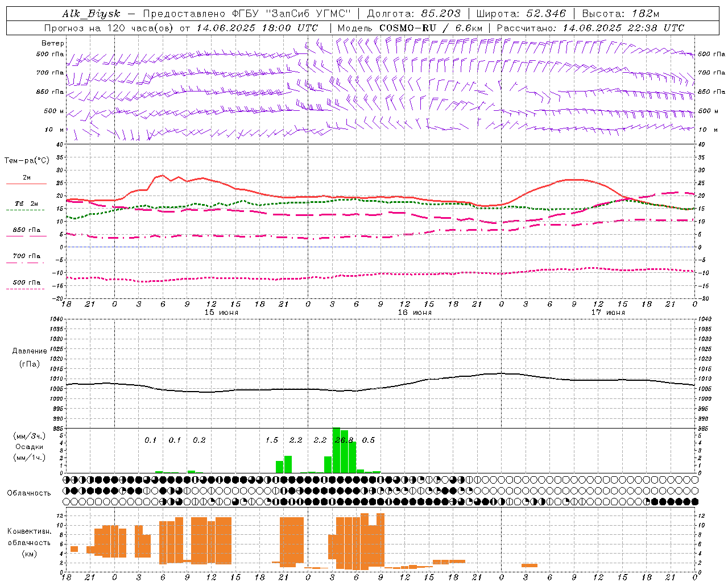Click the '0.5' precipitation total value

(x=369, y=440)
